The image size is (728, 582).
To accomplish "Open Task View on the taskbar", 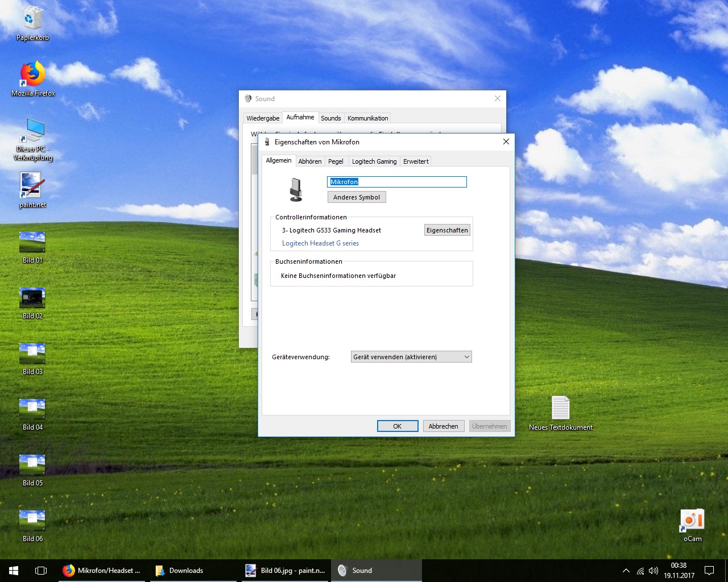I will tap(41, 571).
